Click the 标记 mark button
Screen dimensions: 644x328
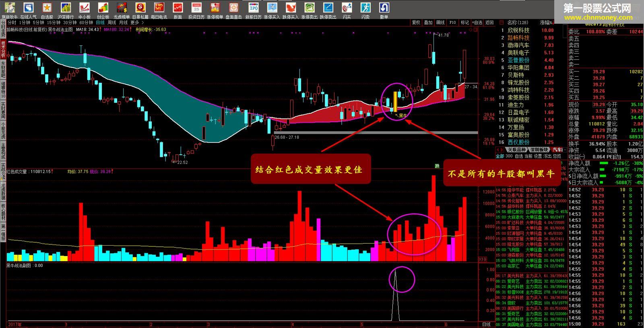tap(465, 23)
